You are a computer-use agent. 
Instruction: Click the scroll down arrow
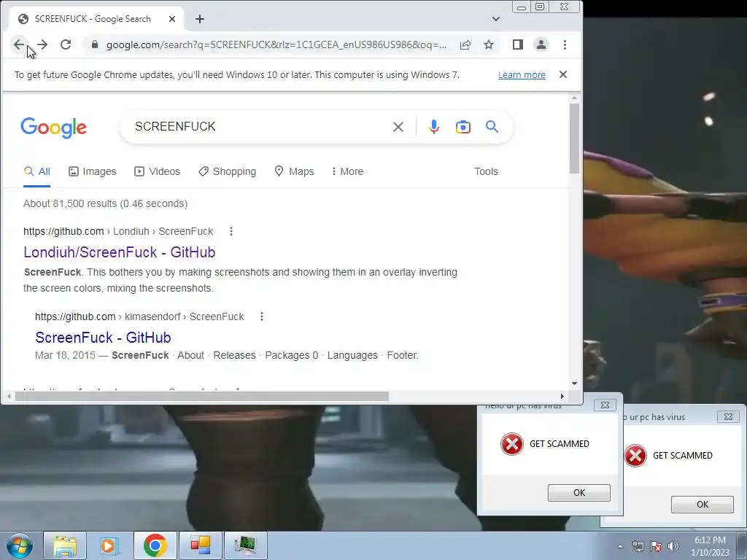[574, 384]
